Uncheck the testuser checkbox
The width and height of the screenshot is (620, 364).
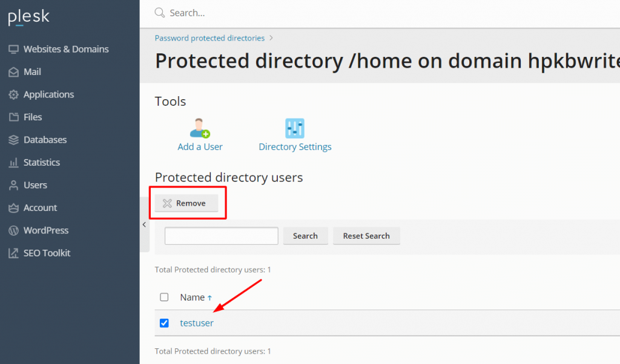tap(164, 323)
